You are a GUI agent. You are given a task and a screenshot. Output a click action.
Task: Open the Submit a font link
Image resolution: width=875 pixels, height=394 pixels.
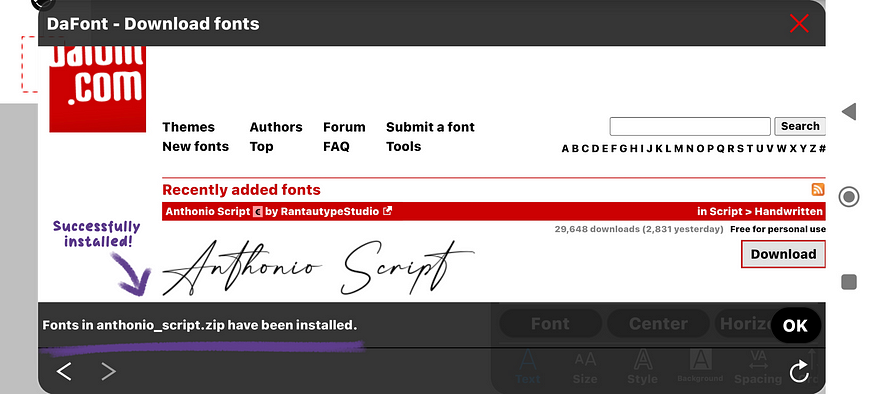(x=430, y=127)
